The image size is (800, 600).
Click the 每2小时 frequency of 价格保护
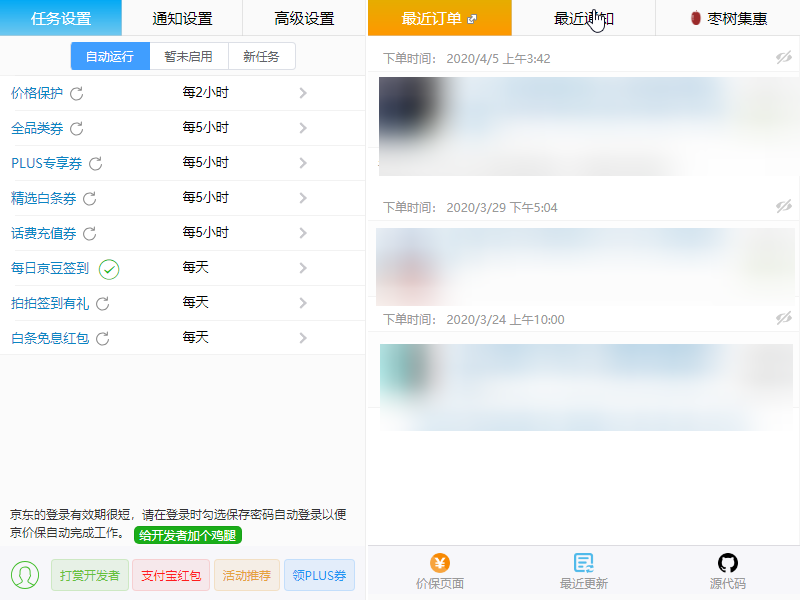pos(206,92)
